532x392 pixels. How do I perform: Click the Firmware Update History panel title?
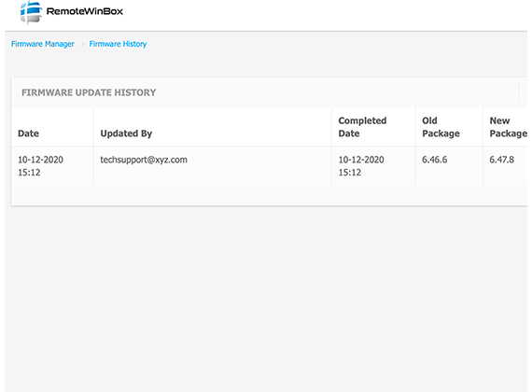89,92
